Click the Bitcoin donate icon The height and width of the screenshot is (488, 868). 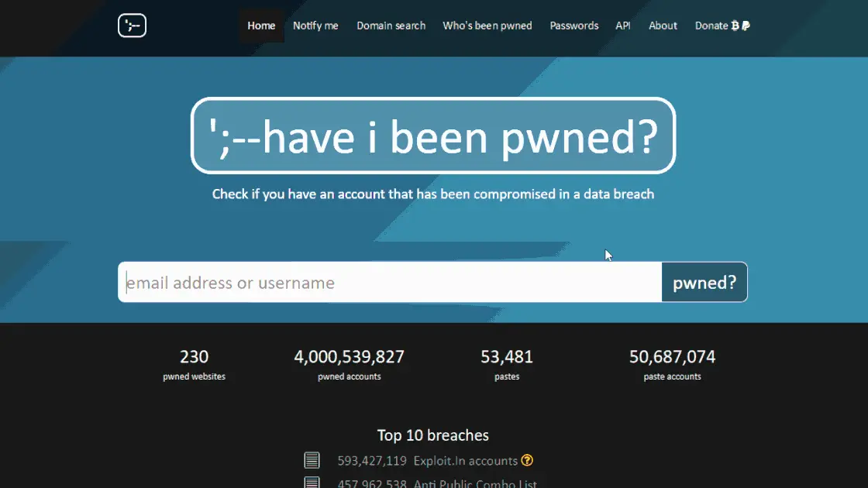tap(735, 26)
